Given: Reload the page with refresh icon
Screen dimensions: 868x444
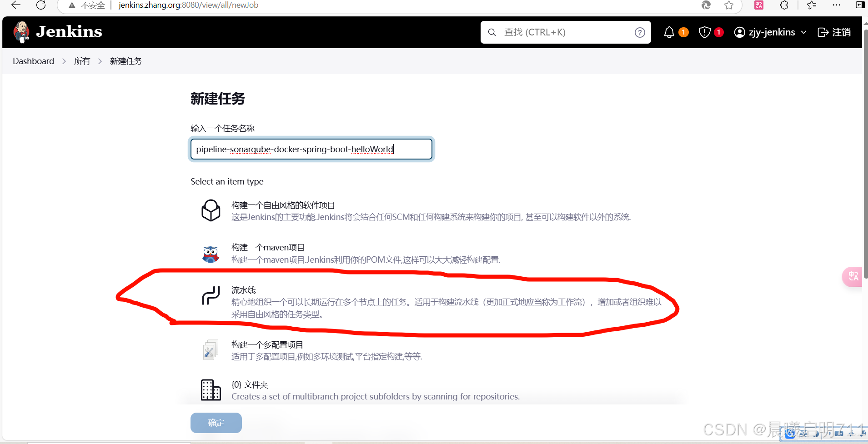Looking at the screenshot, I should click(x=41, y=5).
